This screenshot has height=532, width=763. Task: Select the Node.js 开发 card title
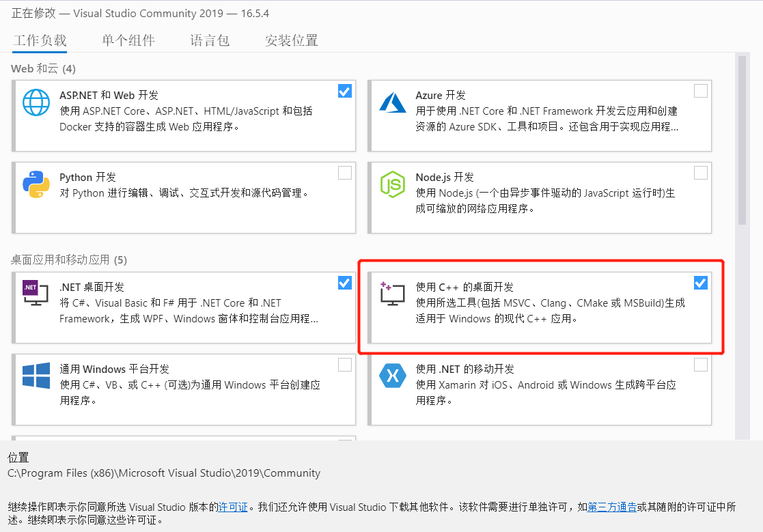(x=445, y=178)
